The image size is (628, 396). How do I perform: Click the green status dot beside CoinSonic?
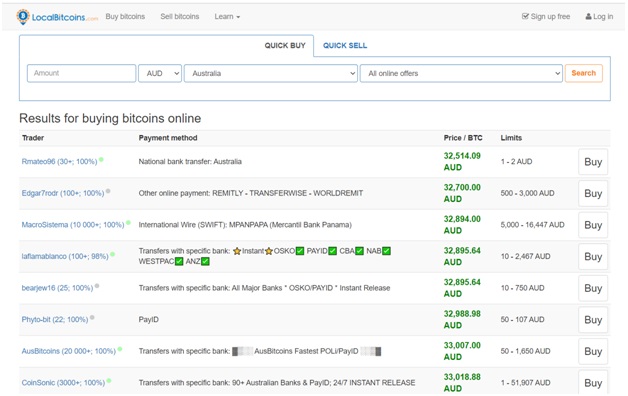(109, 381)
